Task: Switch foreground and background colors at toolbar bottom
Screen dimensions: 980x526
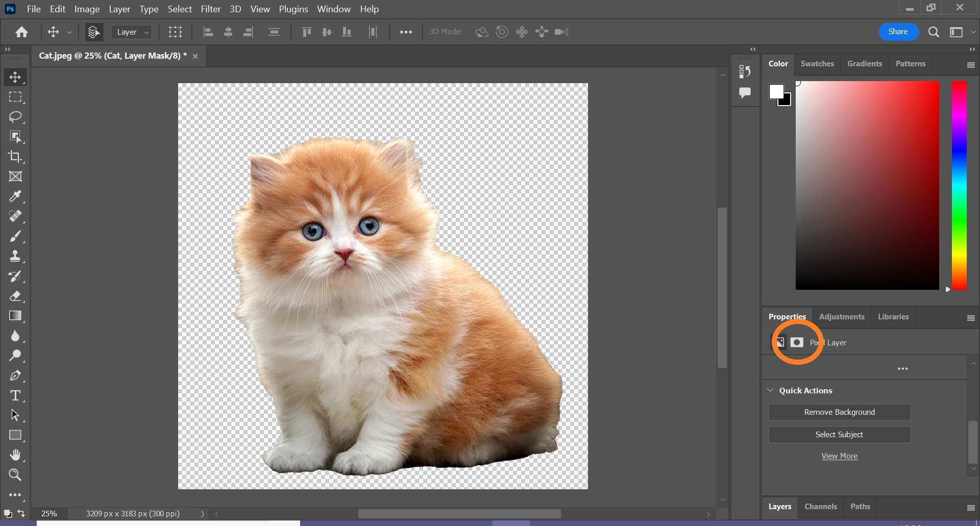Action: pos(21,513)
